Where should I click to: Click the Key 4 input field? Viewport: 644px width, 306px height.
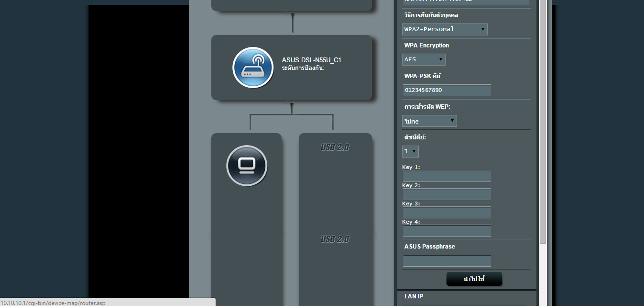click(447, 231)
